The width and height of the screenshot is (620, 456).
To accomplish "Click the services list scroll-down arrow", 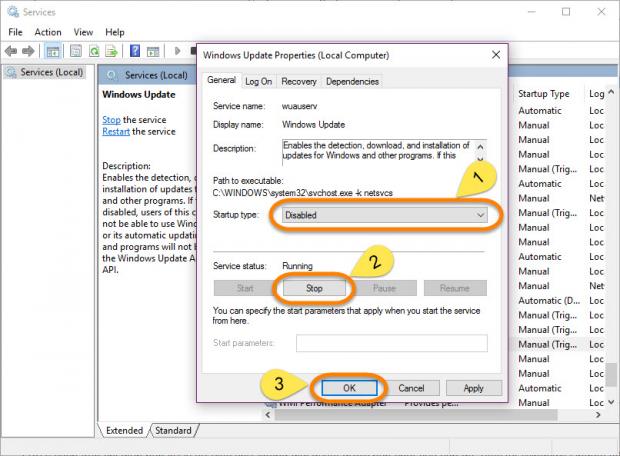I will [x=611, y=402].
